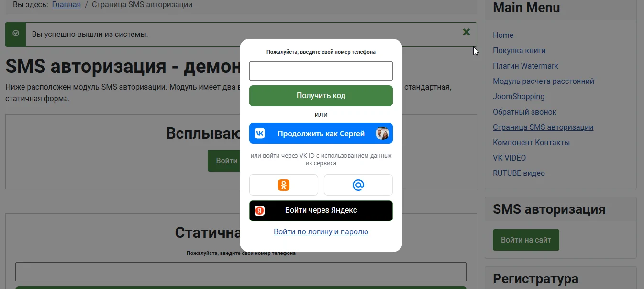Viewport: 644px width, 289px height.
Task: Open the Войти по логину и паролю link
Action: 321,232
